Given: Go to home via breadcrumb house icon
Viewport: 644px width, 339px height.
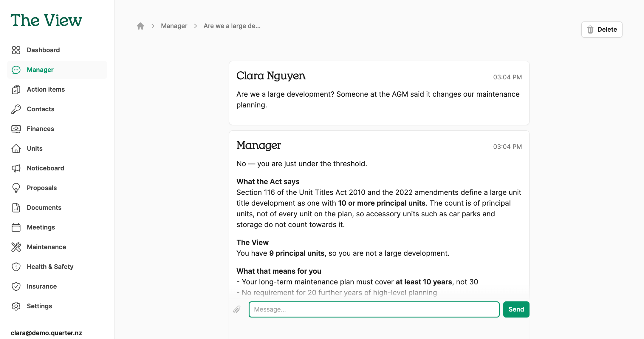Looking at the screenshot, I should click(x=140, y=26).
